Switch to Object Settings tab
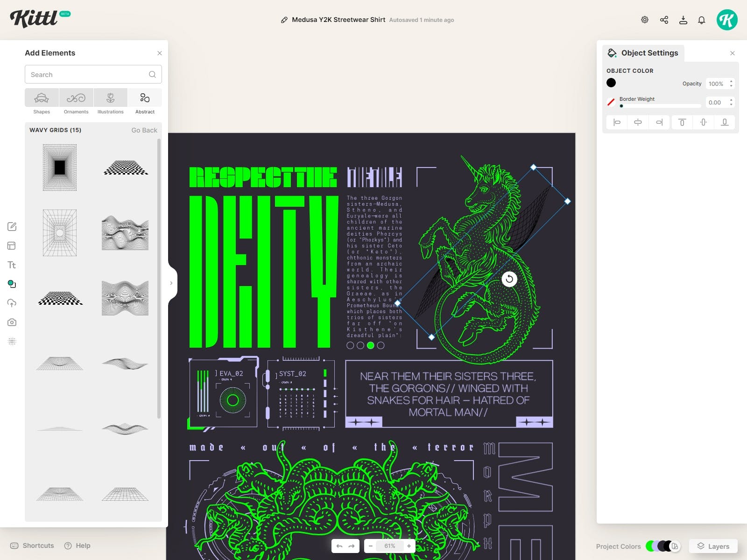 point(644,53)
